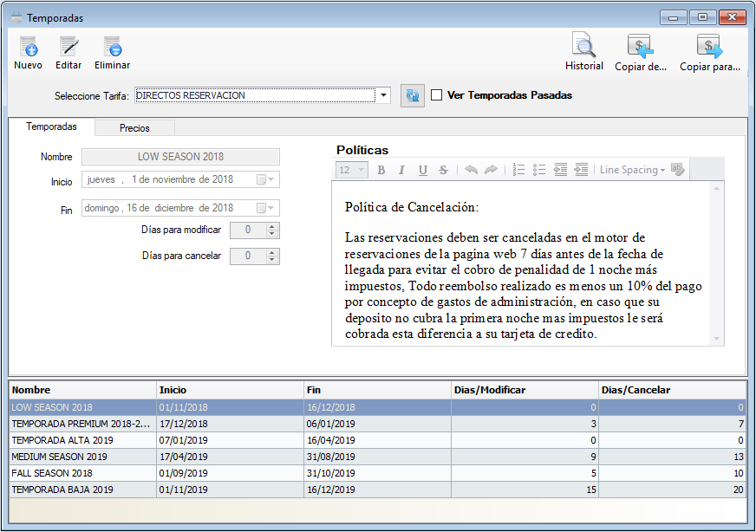Undo last edit in Políticas editor
Viewport: 756px width, 532px height.
coord(471,170)
